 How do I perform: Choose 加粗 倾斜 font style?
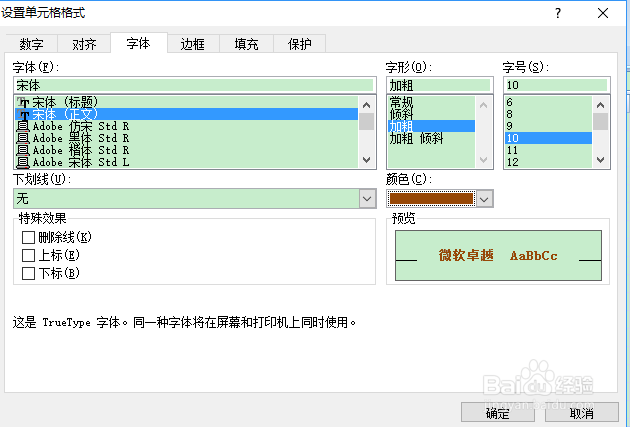(431, 138)
